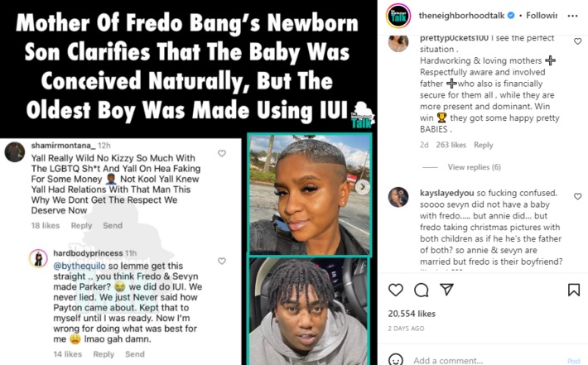Screen dimensions: 588x365
Task: Share post via paper plane icon
Action: tap(446, 290)
